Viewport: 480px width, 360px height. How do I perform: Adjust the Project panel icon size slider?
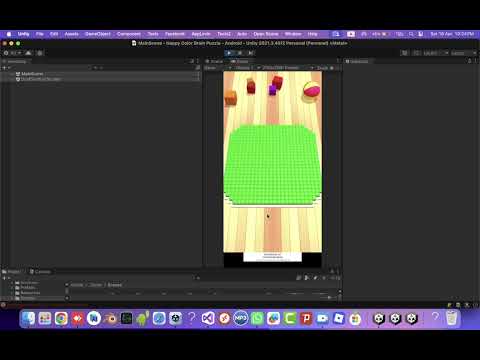click(328, 298)
